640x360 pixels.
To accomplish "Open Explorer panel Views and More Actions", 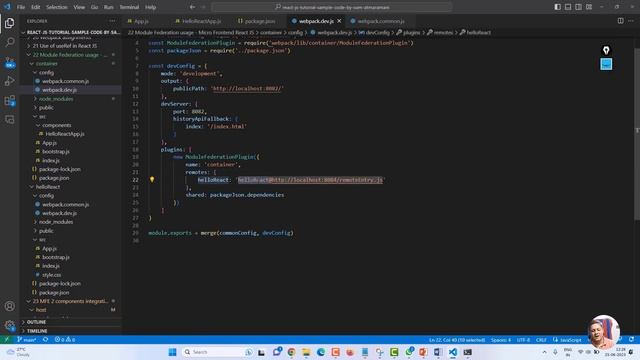I will (x=112, y=21).
